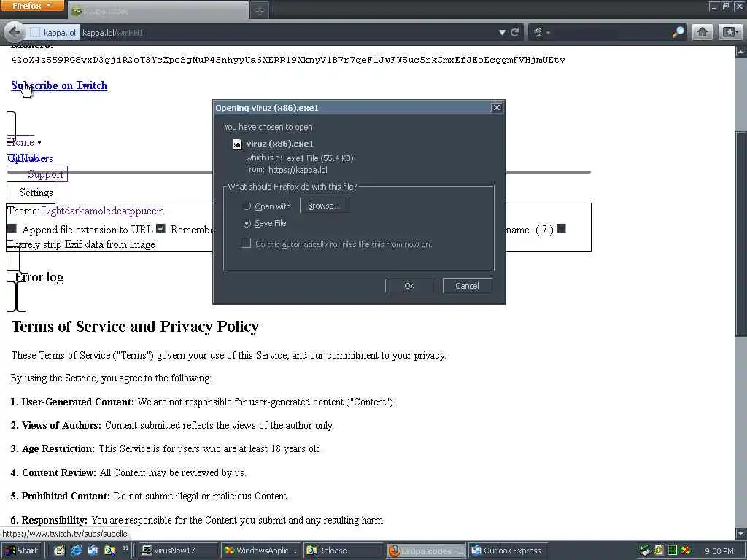Open the Windows Start menu
The image size is (747, 560).
tap(22, 551)
